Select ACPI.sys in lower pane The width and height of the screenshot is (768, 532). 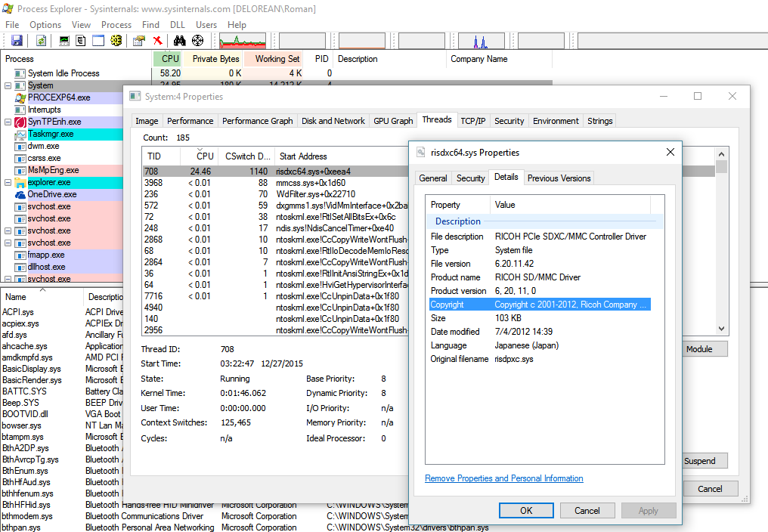[18, 312]
